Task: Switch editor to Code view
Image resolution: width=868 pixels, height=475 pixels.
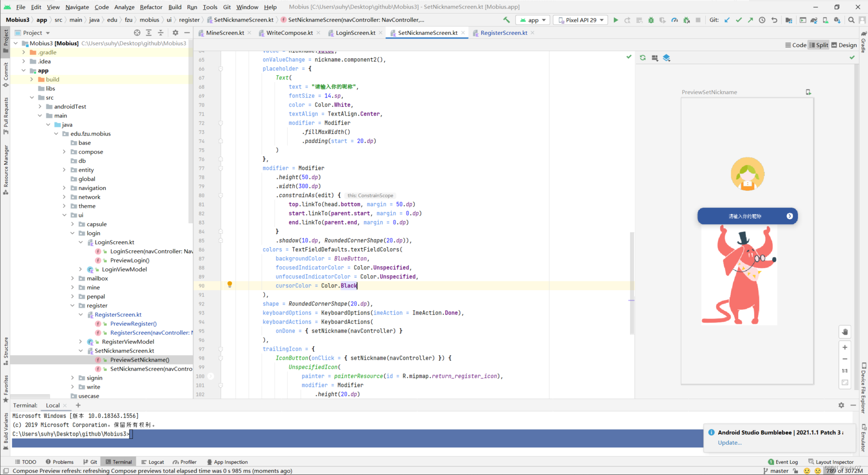Action: coord(796,45)
